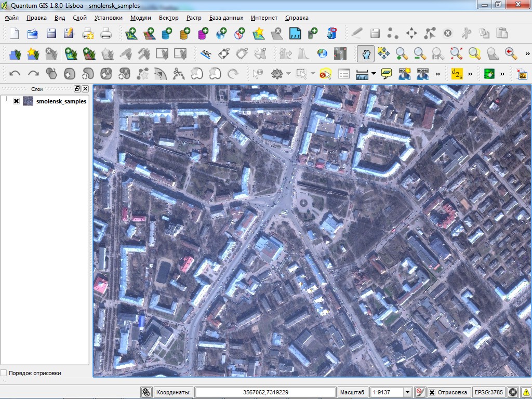Image resolution: width=532 pixels, height=399 pixels.
Task: Select the Zoom Out magnifier tool
Action: click(x=420, y=54)
